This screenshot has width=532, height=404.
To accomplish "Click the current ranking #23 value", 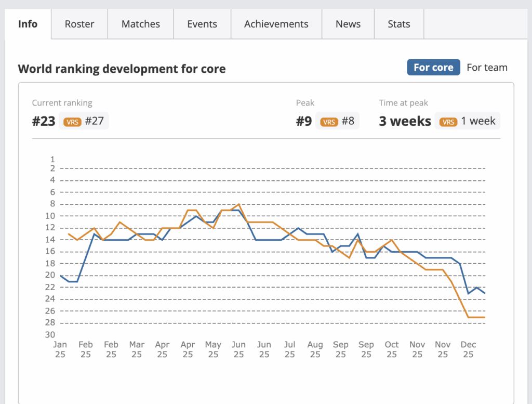I will [44, 122].
